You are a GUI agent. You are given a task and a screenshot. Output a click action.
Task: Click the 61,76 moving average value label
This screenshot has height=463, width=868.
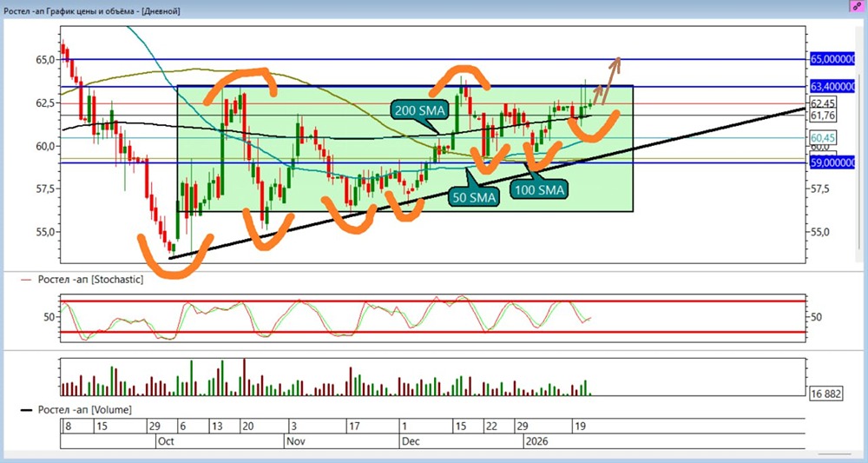[x=822, y=116]
